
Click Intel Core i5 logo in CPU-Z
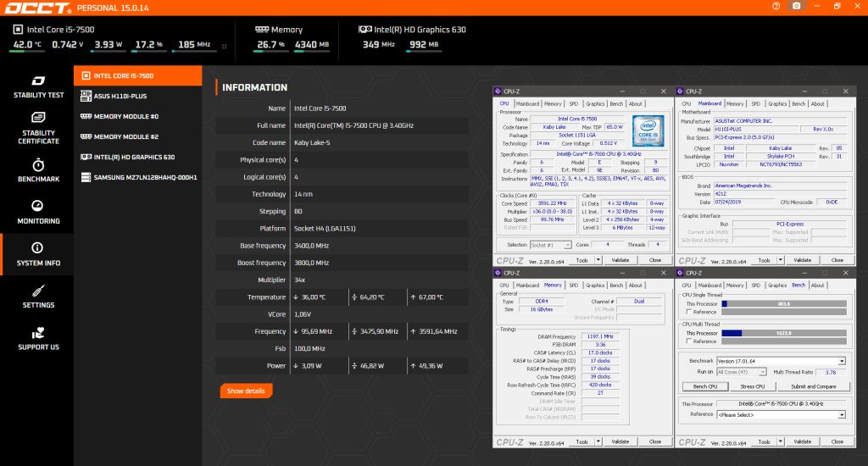pos(648,130)
